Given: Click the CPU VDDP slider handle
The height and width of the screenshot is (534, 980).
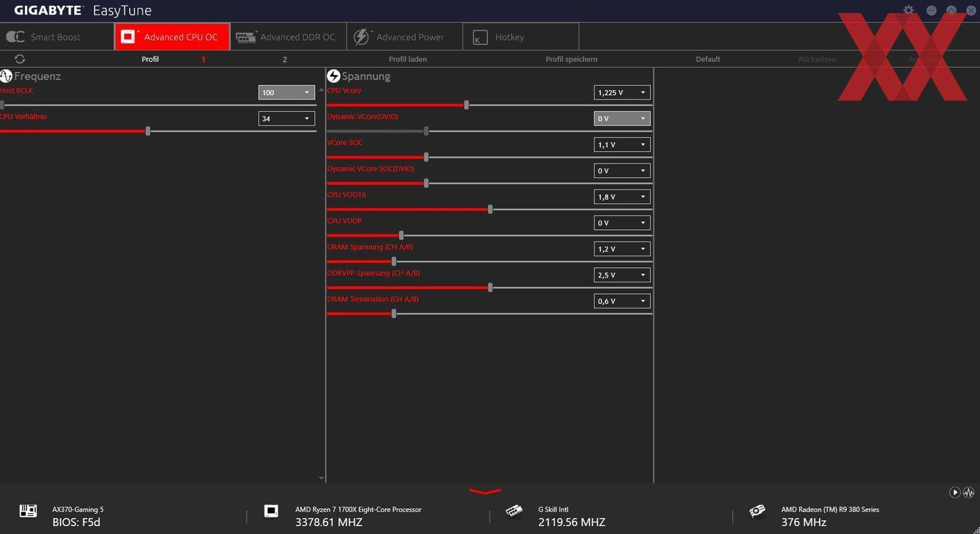Looking at the screenshot, I should [401, 236].
